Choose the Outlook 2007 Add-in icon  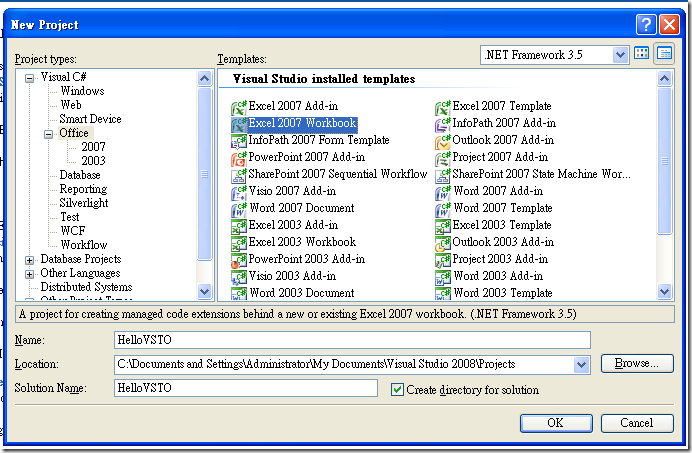(443, 141)
